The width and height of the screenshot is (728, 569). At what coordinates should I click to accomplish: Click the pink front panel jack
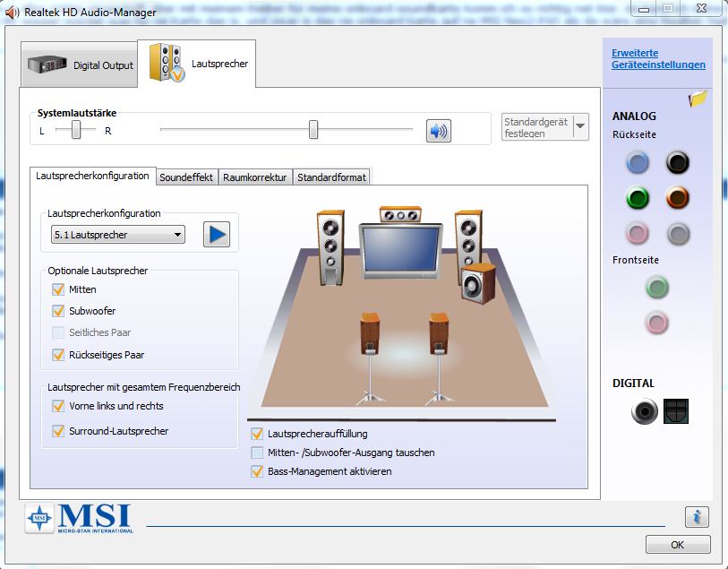pos(657,323)
